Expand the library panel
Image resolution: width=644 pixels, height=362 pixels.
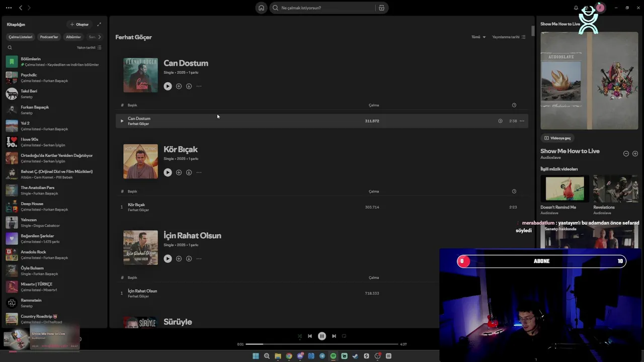(99, 24)
